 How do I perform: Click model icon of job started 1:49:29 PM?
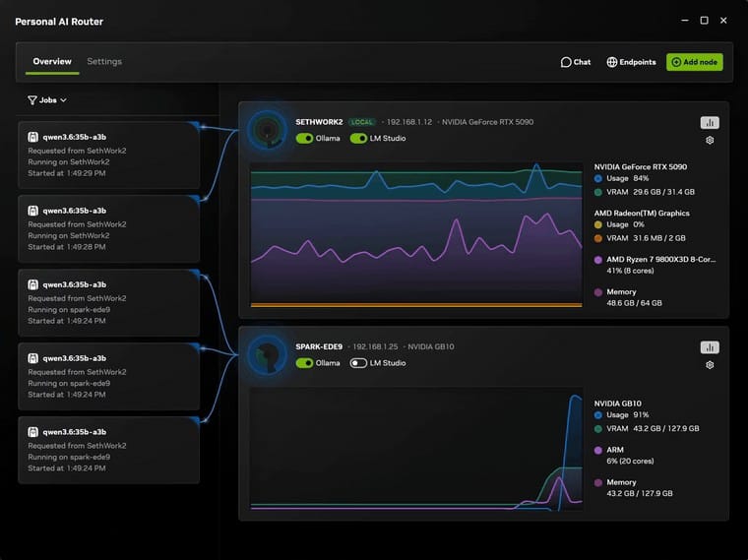(32, 137)
